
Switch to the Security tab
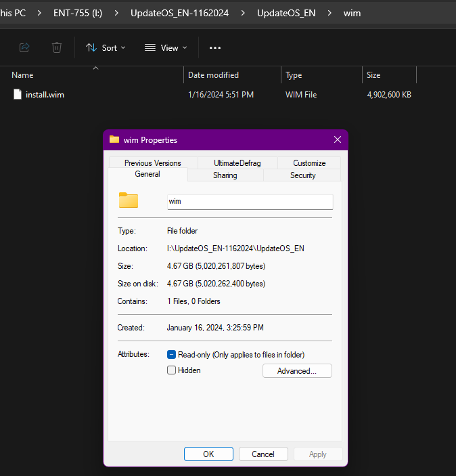[303, 175]
